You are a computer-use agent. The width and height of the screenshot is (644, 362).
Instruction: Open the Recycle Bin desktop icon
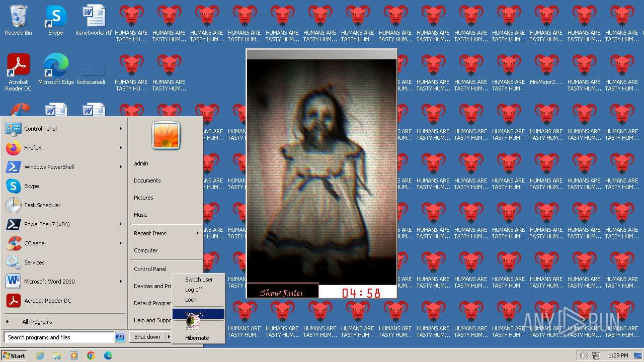[x=18, y=20]
